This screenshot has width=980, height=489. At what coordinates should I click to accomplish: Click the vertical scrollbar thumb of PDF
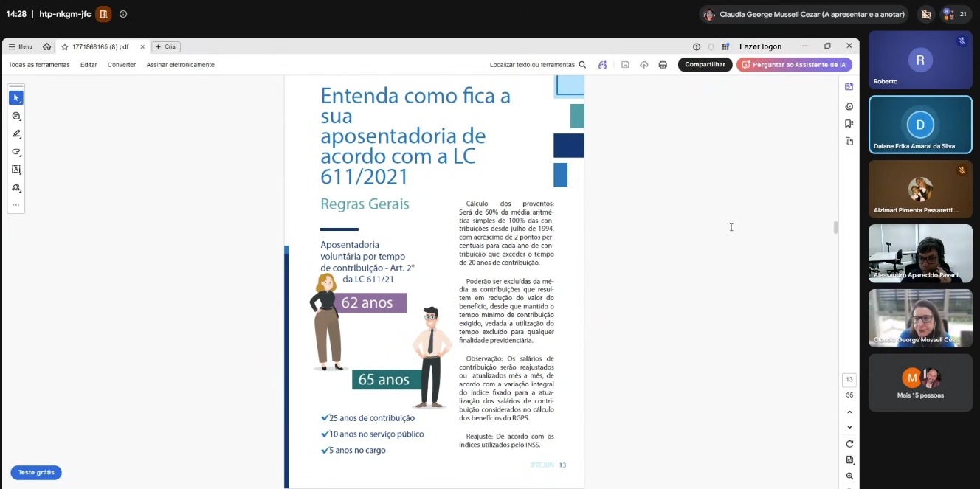[835, 227]
